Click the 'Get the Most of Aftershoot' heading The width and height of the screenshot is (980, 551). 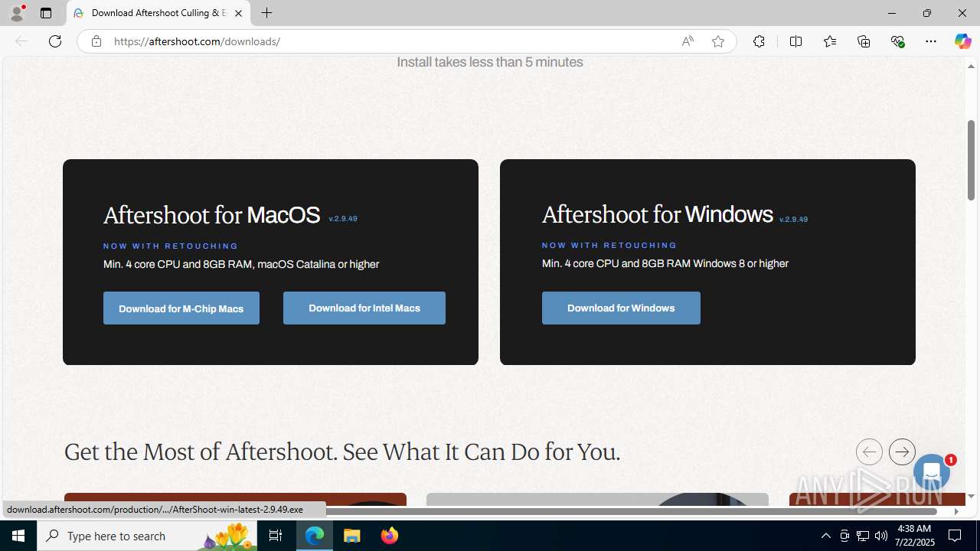342,452
